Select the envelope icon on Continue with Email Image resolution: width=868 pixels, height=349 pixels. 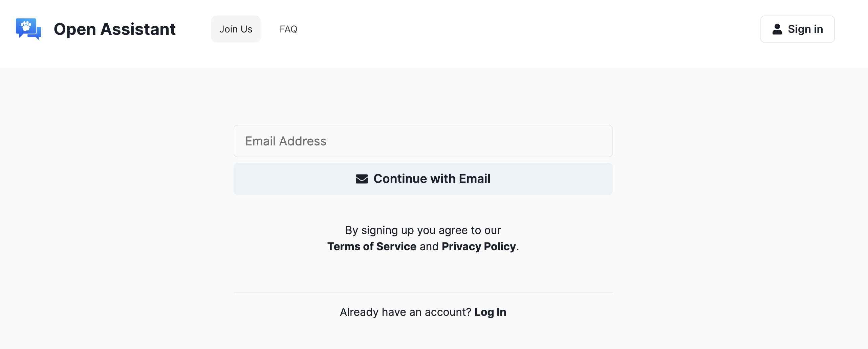tap(361, 179)
